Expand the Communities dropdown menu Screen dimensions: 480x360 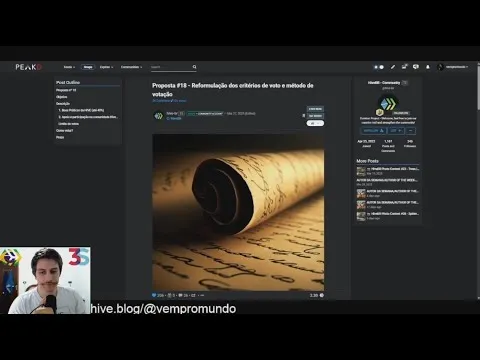[131, 67]
